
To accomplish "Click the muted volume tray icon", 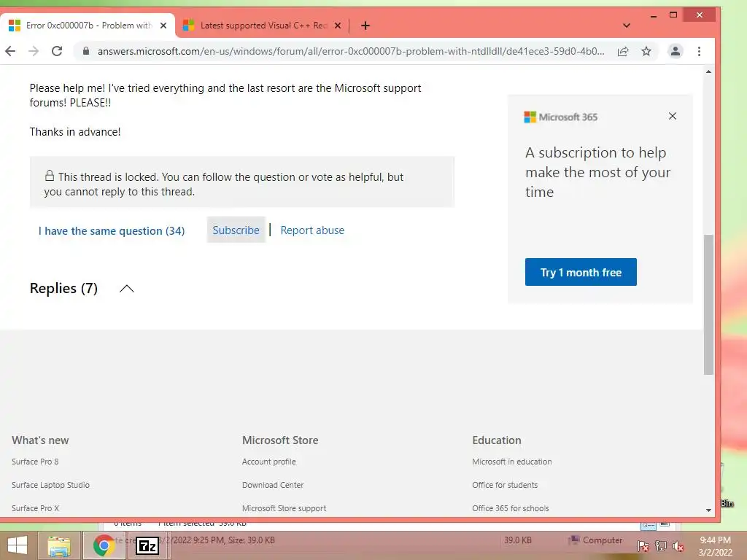I will point(678,546).
